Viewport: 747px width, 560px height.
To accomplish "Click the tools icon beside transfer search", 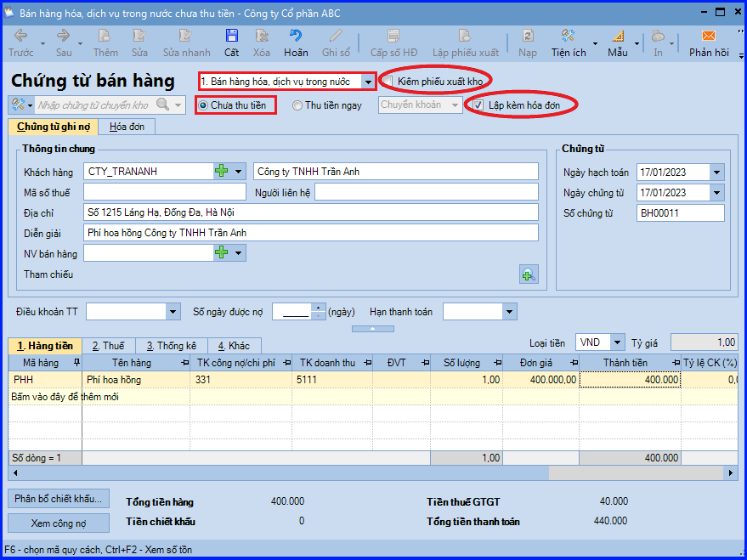I will point(18,105).
